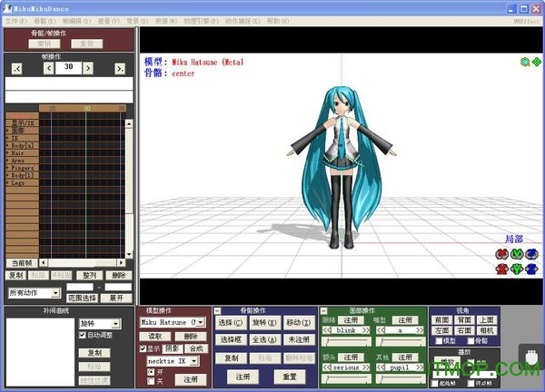
Task: Click the blue Z move handle icon
Action: (531, 269)
